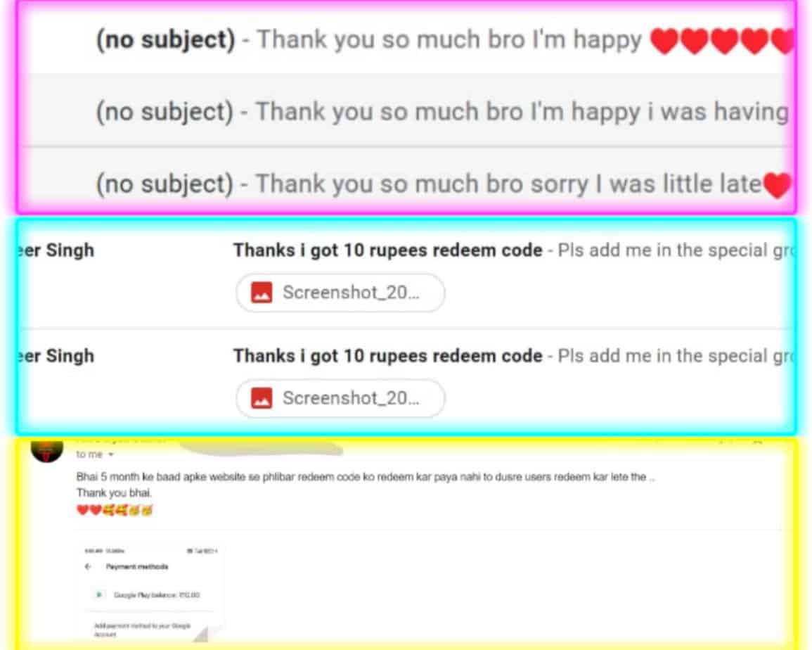
Task: Click the image icon in second Screenshot_20 attachment
Action: coord(262,398)
